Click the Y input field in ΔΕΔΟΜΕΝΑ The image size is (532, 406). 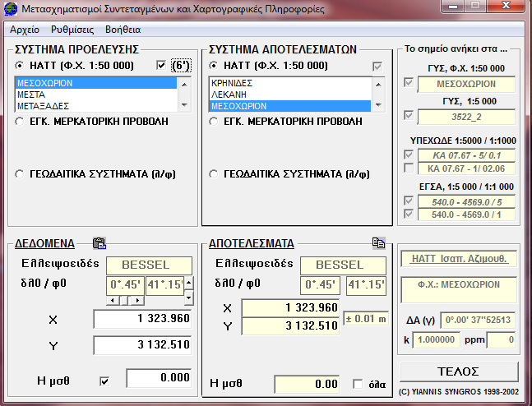click(x=142, y=345)
